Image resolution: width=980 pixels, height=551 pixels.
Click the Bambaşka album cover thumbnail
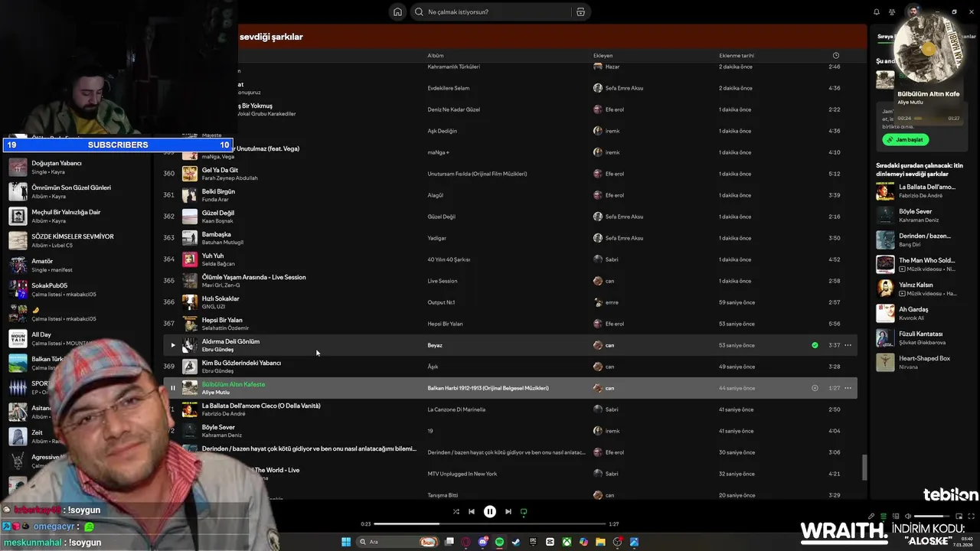click(x=189, y=238)
